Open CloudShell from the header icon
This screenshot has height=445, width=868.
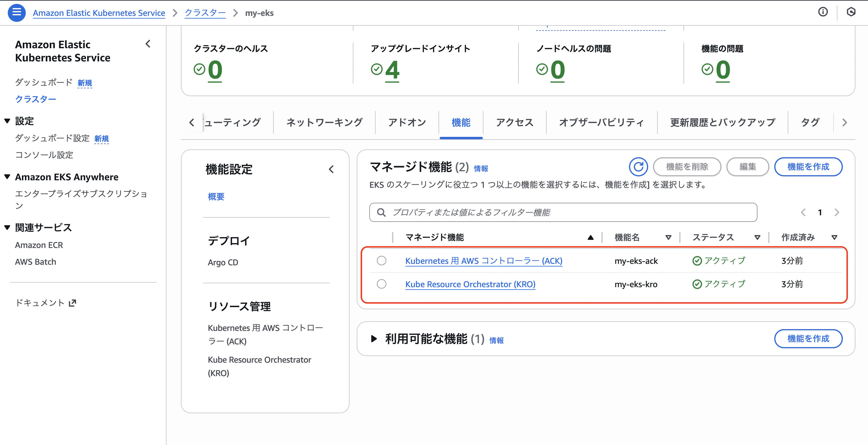[x=852, y=12]
